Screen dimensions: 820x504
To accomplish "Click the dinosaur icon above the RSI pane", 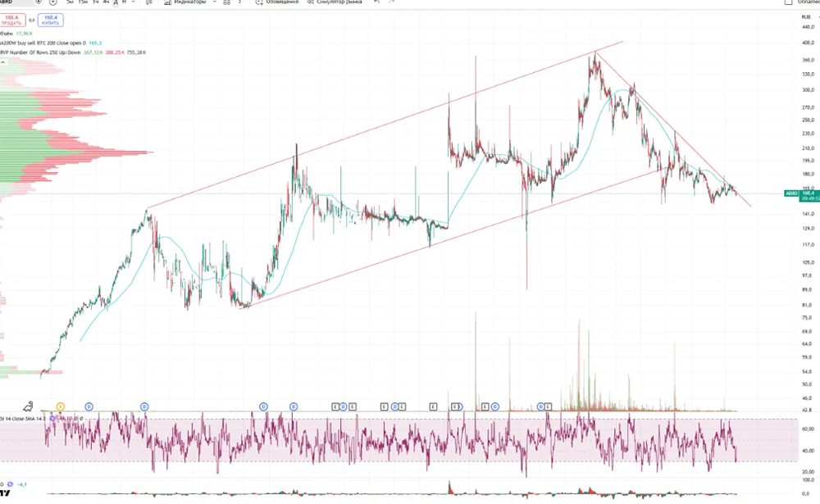I will (x=28, y=406).
